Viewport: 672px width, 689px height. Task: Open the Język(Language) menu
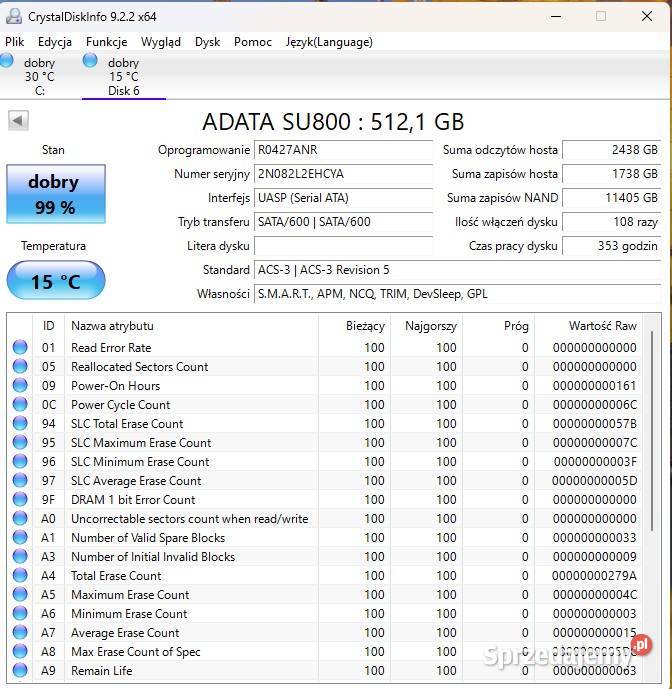click(x=329, y=42)
